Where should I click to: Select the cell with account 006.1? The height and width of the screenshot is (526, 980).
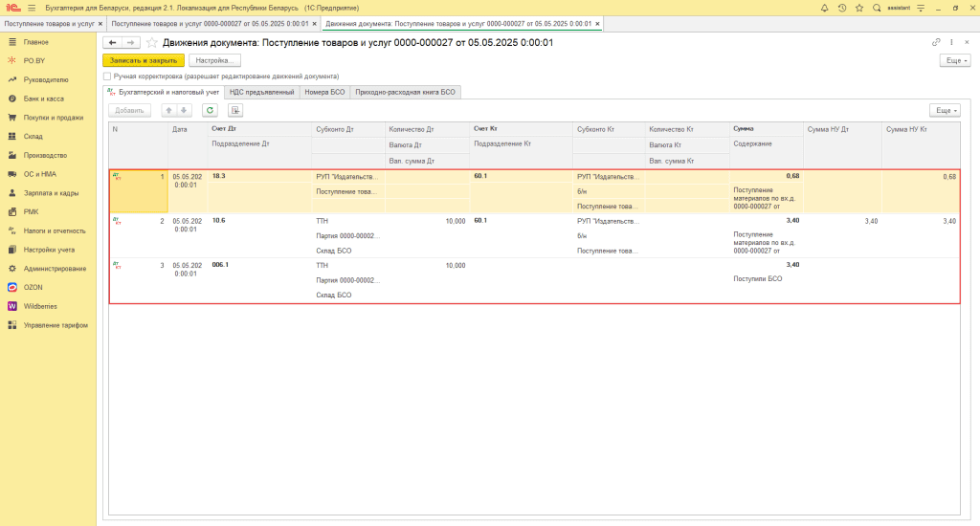(x=259, y=265)
